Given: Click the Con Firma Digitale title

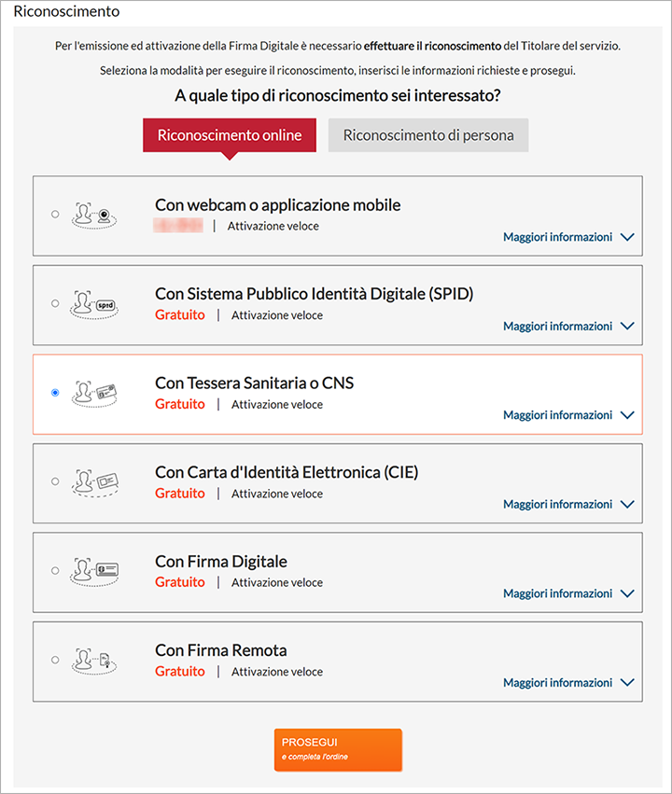Looking at the screenshot, I should point(221,562).
